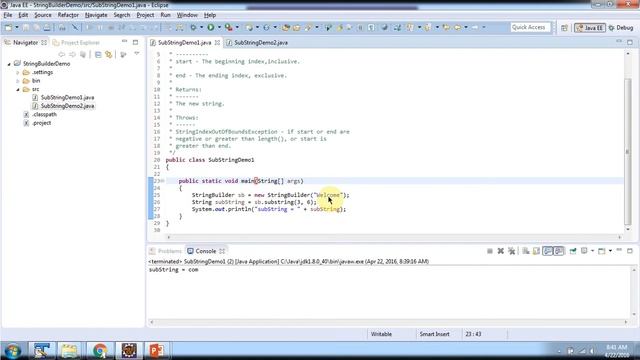
Task: Click the editor horizontal scrollbar track
Action: [x=394, y=237]
